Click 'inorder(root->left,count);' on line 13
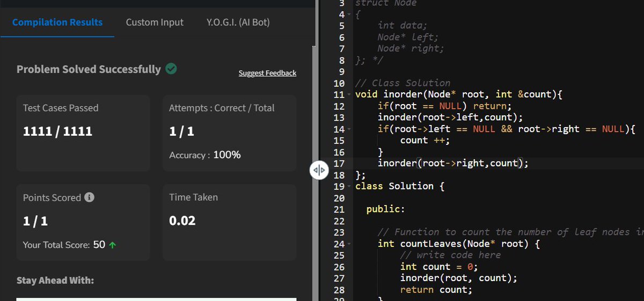The height and width of the screenshot is (301, 644). 450,118
